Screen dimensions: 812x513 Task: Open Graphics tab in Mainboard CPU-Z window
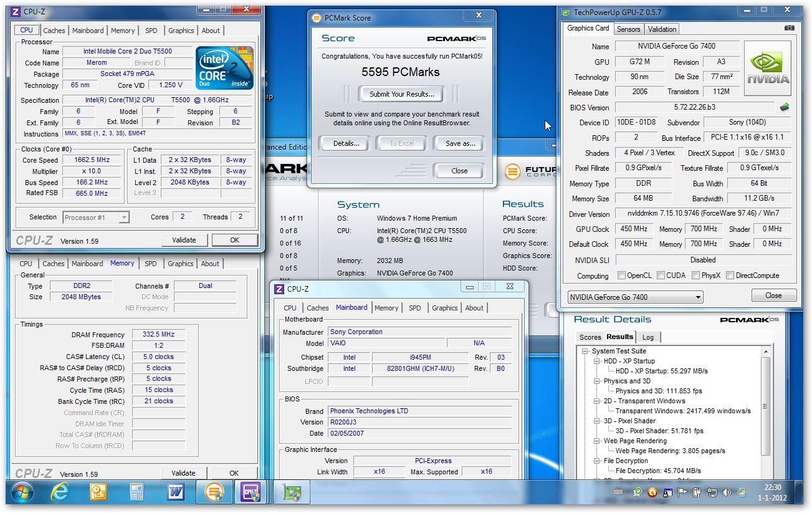(444, 308)
